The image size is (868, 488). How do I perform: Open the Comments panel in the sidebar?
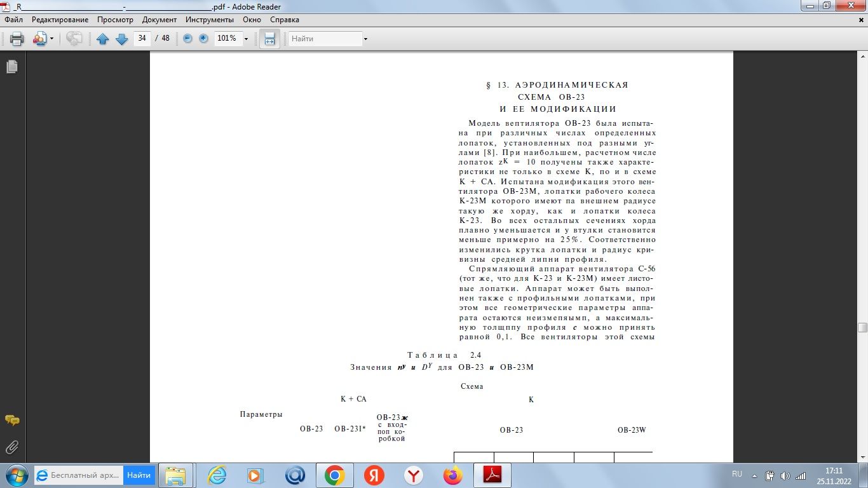click(11, 421)
